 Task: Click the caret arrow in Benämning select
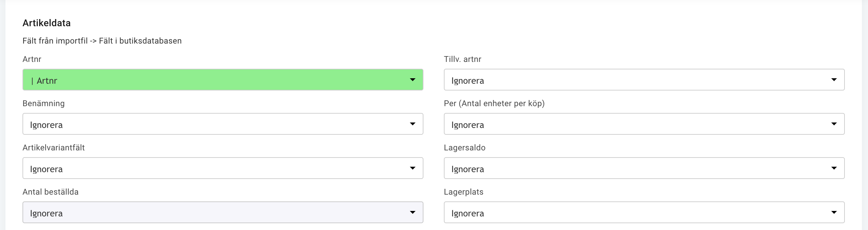point(413,124)
